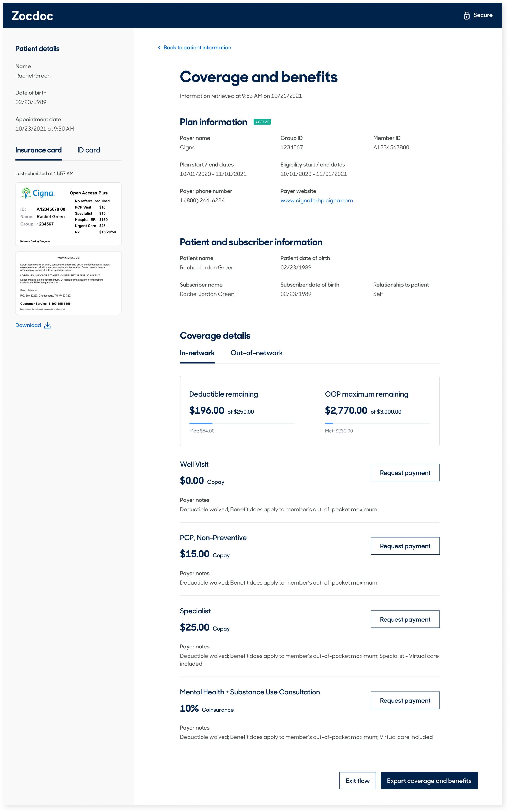Download the insurance card images
Image resolution: width=509 pixels, height=812 pixels.
pos(28,325)
